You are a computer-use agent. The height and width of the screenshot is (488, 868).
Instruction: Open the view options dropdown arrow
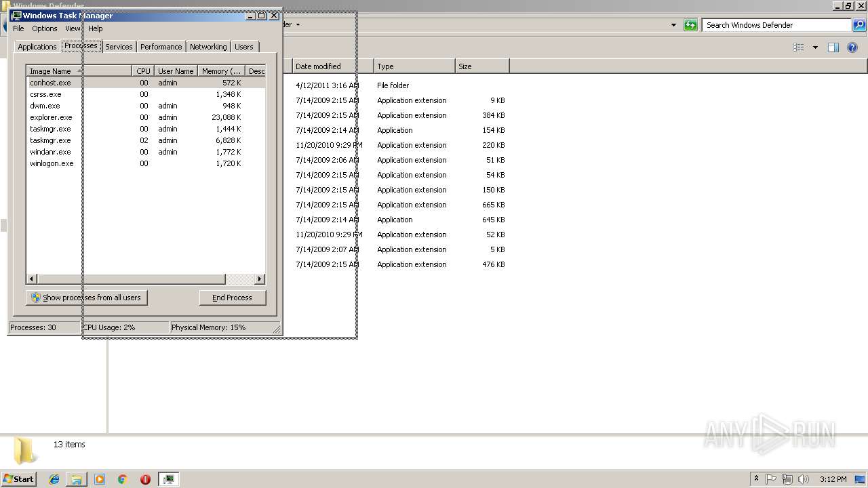(815, 47)
